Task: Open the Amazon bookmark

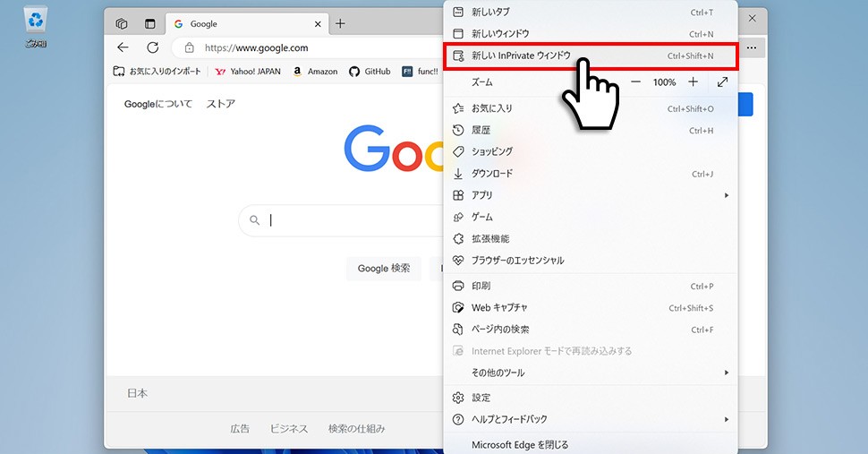Action: tap(315, 72)
